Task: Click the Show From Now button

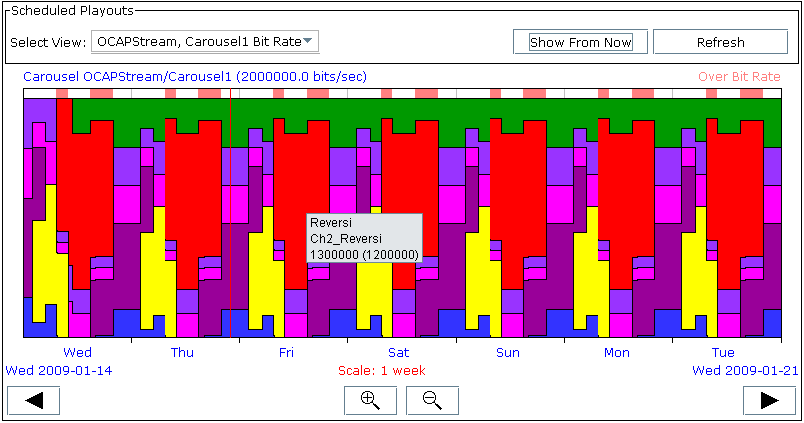Action: [580, 42]
